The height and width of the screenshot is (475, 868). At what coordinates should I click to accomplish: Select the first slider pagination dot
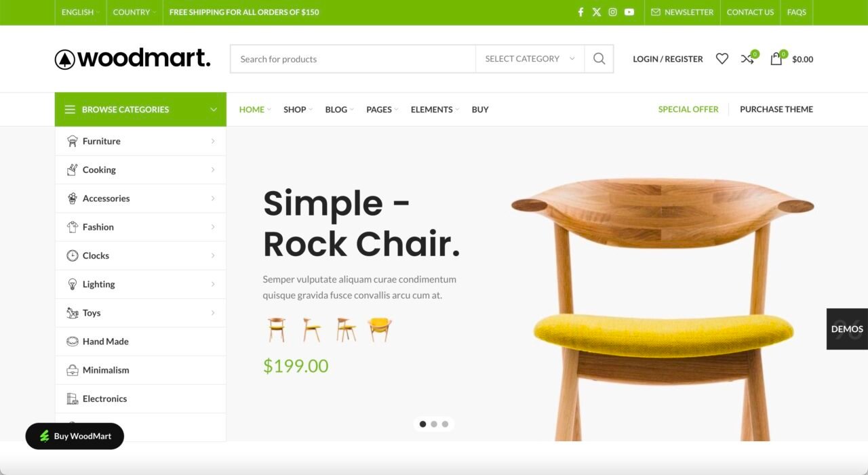(x=423, y=424)
